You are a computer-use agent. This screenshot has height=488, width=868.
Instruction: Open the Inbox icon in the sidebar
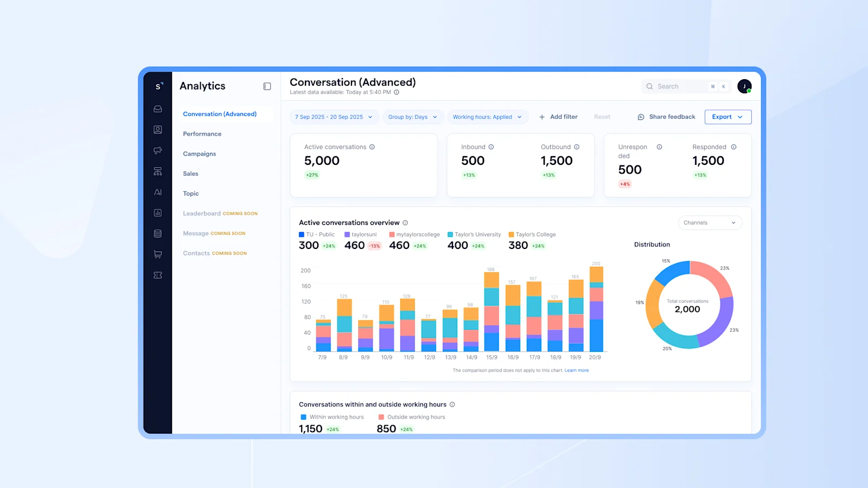click(x=158, y=109)
